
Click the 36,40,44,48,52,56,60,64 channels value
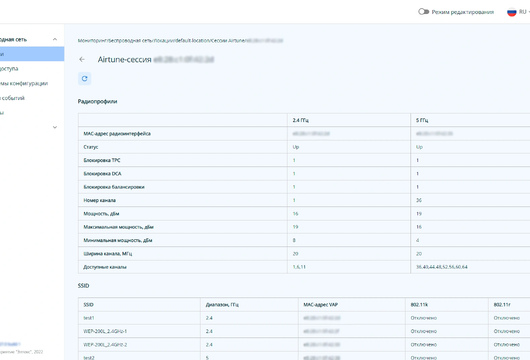pos(441,267)
